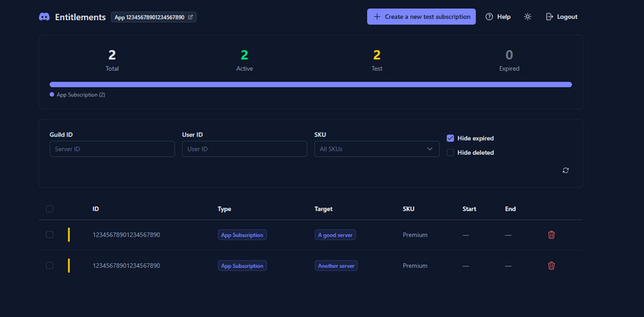Select the Another server row checkbox
This screenshot has width=644, height=317.
coord(50,266)
